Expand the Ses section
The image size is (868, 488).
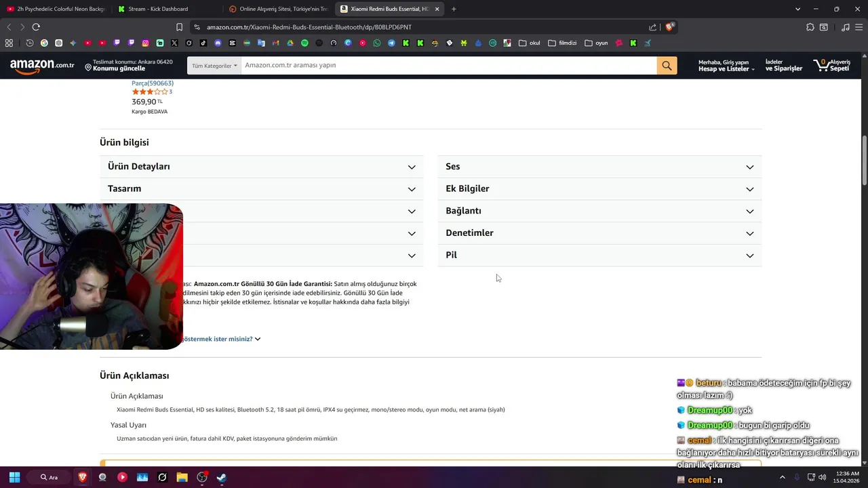(599, 167)
